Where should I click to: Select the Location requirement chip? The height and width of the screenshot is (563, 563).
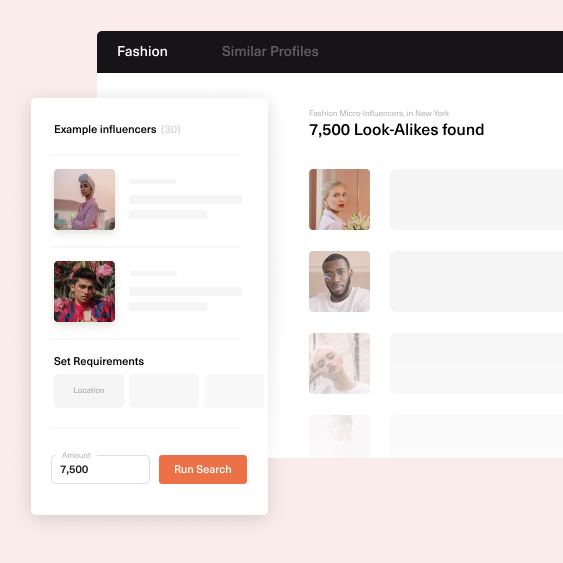[x=89, y=391]
